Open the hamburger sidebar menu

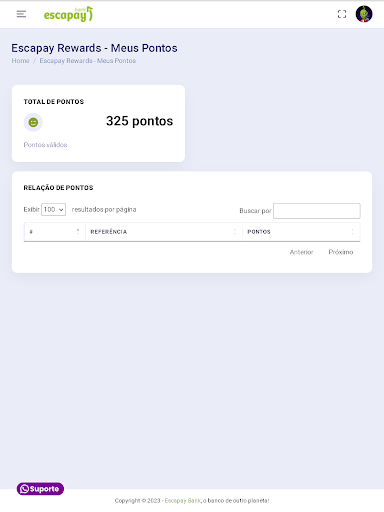21,14
